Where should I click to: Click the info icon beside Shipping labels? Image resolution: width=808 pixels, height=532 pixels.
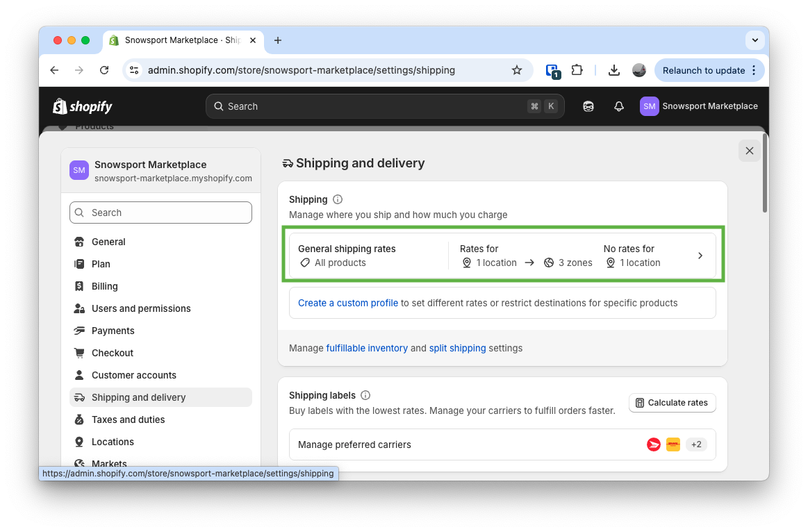click(x=365, y=395)
